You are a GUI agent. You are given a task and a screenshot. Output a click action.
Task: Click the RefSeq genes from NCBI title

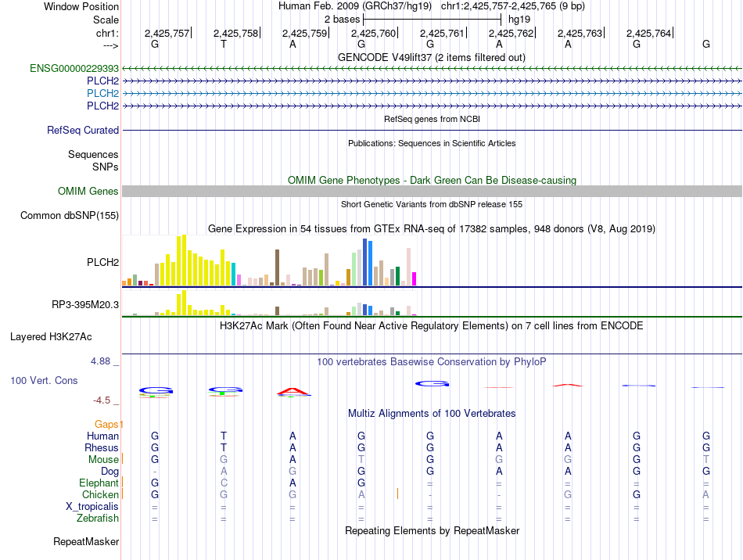click(x=432, y=120)
